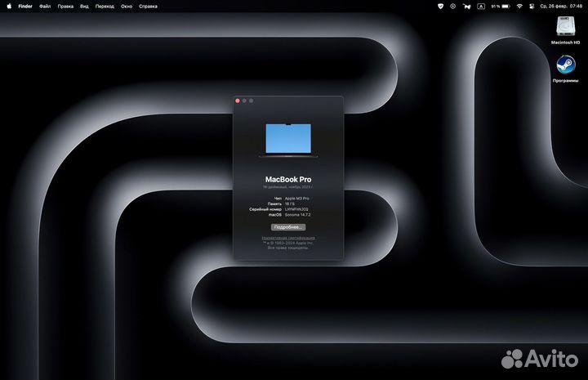Open the Правка menu
Image resolution: width=588 pixels, height=380 pixels.
coord(65,5)
